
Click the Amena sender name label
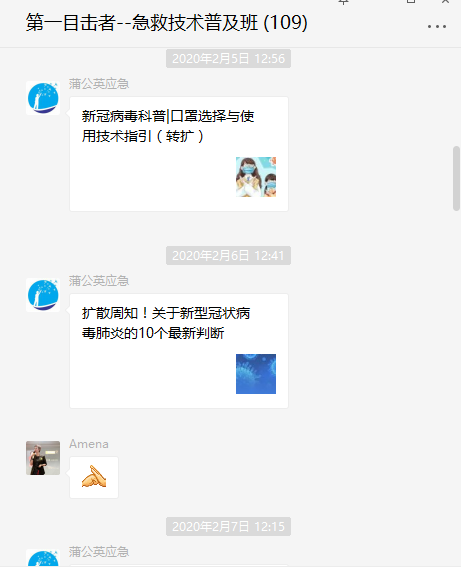click(89, 444)
